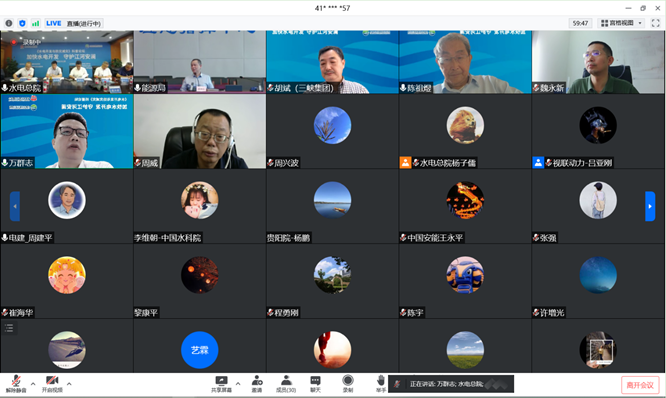The width and height of the screenshot is (666, 398).
Task: Click 水电总院杨子儒 lion avatar
Action: 465,125
